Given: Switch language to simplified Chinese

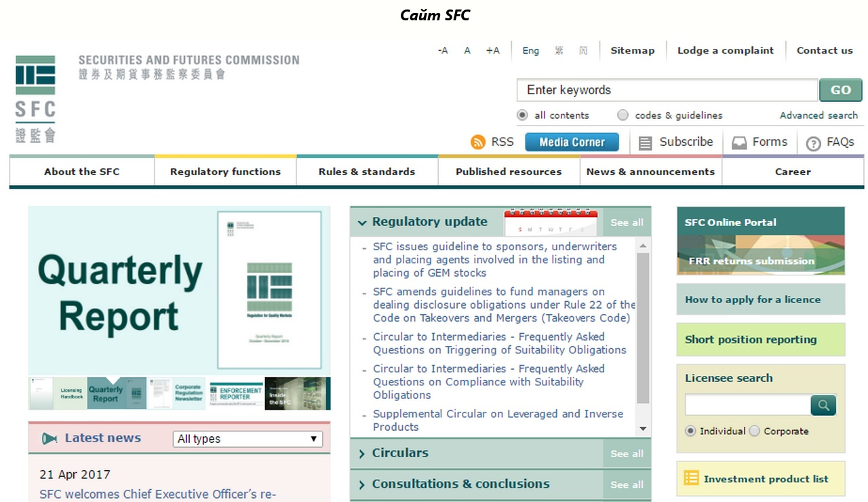Looking at the screenshot, I should tap(583, 51).
